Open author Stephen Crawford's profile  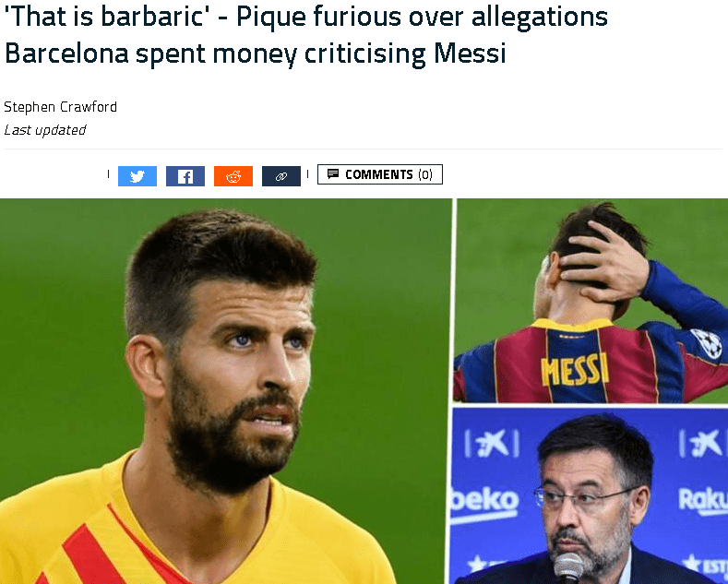(x=60, y=107)
